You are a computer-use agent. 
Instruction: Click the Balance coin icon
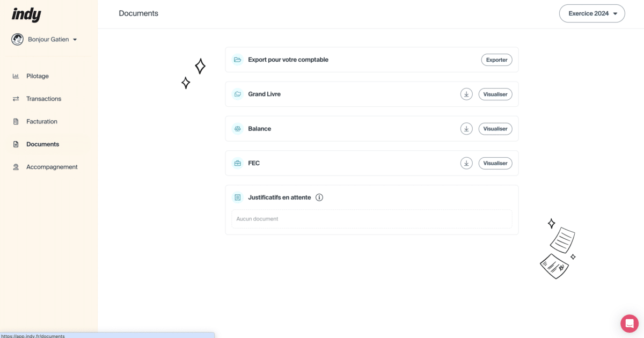(x=237, y=128)
